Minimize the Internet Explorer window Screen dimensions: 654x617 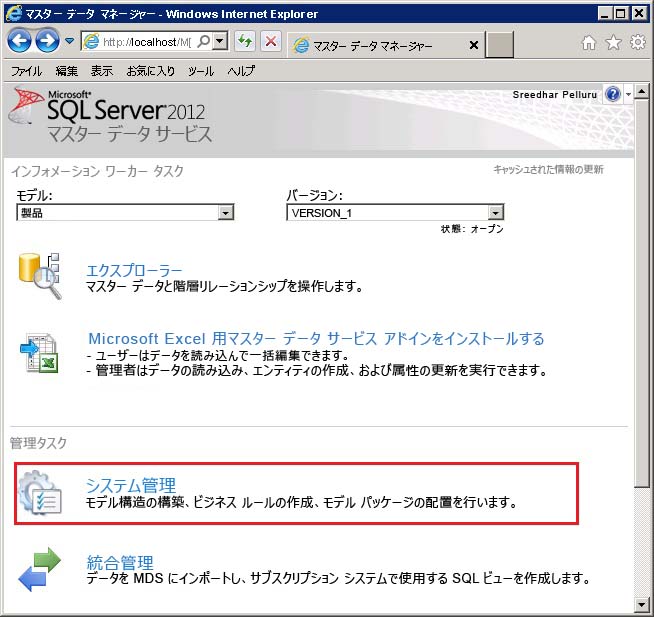click(x=604, y=14)
